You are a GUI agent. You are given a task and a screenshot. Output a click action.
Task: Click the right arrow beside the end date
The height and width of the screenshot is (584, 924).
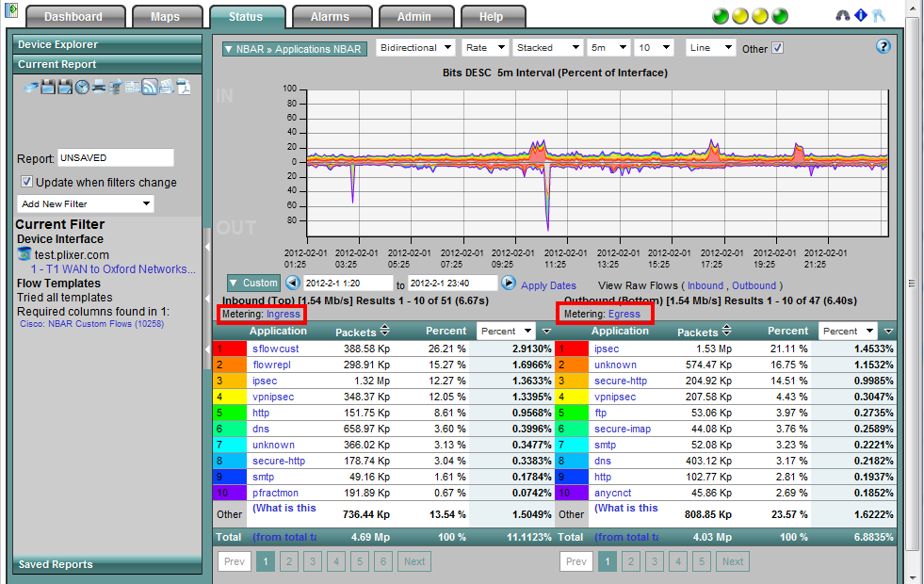[x=509, y=283]
